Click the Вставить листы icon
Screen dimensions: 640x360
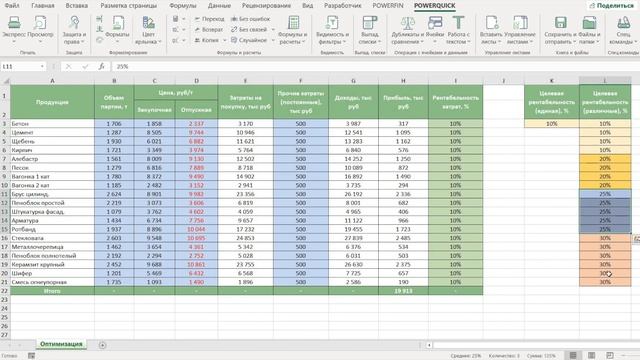coord(491,23)
